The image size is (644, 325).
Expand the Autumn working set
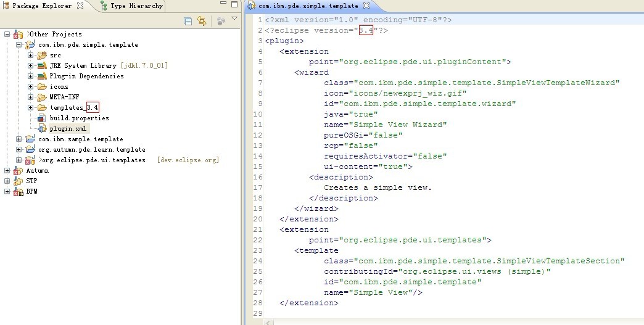(x=7, y=170)
